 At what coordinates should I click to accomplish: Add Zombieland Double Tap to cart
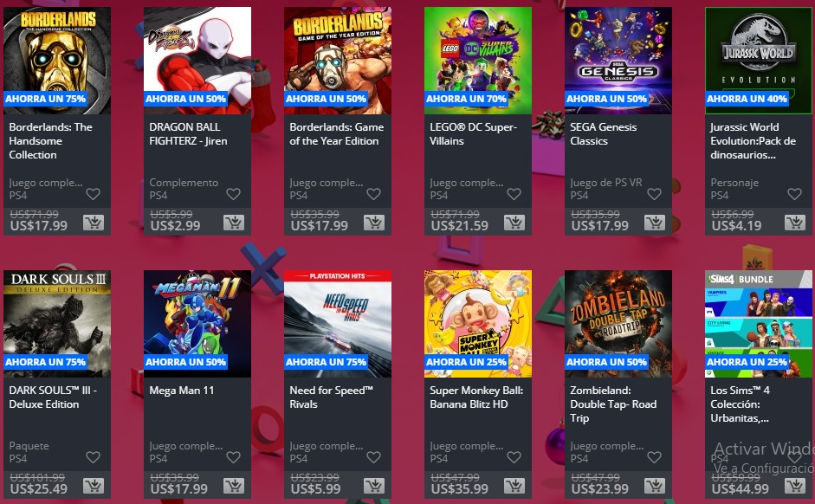click(x=655, y=487)
